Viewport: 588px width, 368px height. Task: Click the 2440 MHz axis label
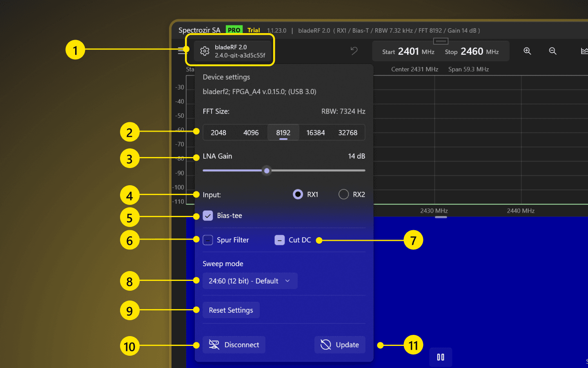coord(521,211)
